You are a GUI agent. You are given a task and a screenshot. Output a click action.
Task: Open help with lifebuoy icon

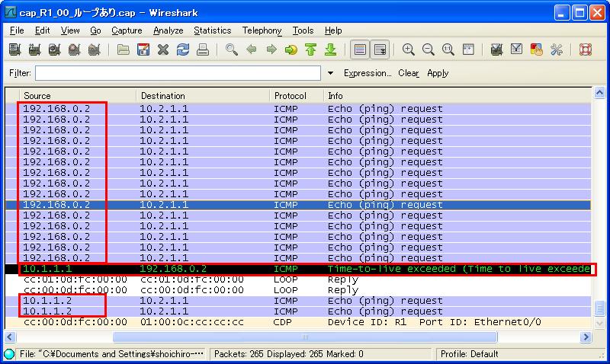[x=586, y=49]
